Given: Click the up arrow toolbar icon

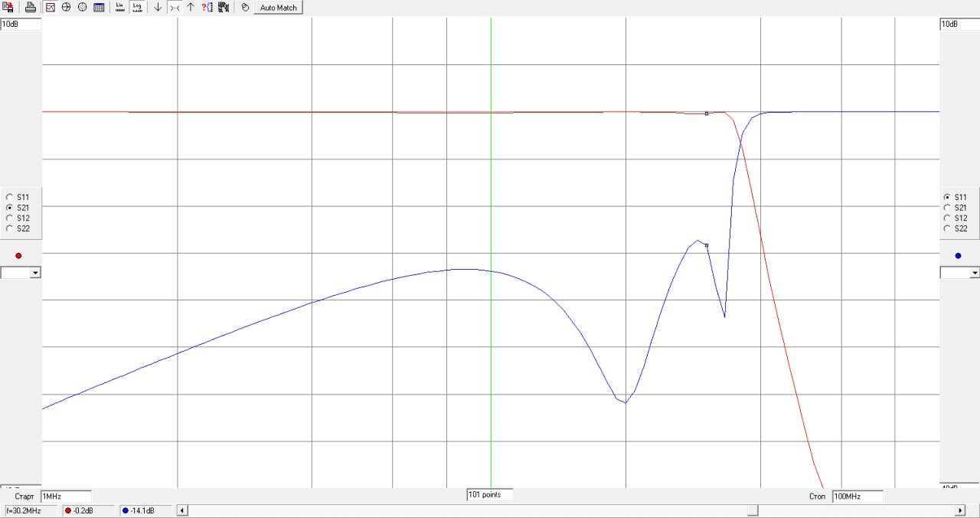Looking at the screenshot, I should point(191,8).
